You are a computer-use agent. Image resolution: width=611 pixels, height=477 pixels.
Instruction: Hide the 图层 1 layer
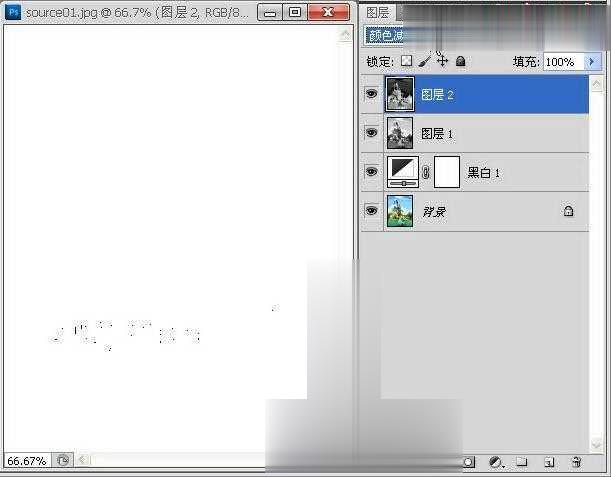coord(371,132)
